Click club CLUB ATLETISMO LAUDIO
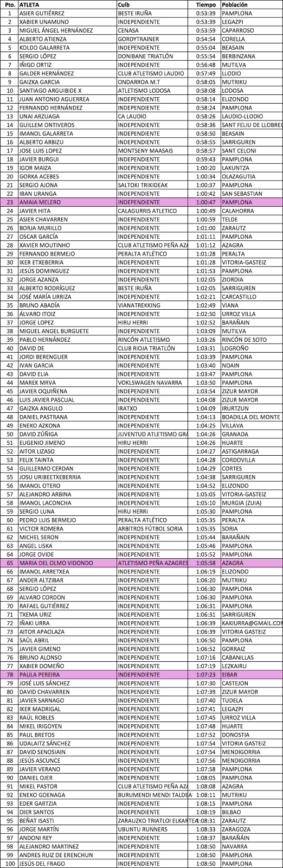 click(x=150, y=73)
